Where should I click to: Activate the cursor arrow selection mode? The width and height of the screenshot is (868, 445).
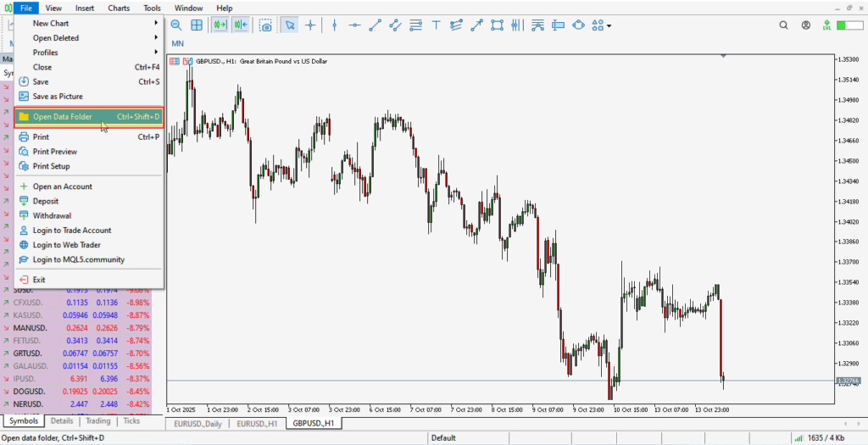point(290,25)
